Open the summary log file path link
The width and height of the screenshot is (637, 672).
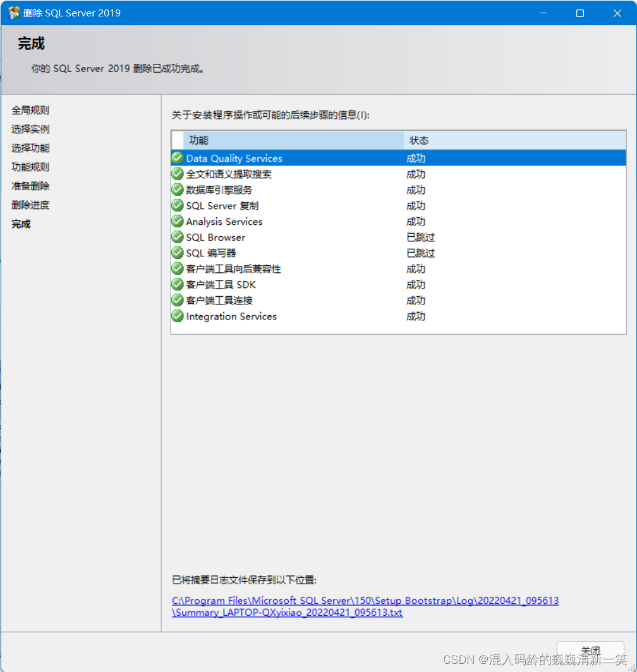pyautogui.click(x=365, y=606)
